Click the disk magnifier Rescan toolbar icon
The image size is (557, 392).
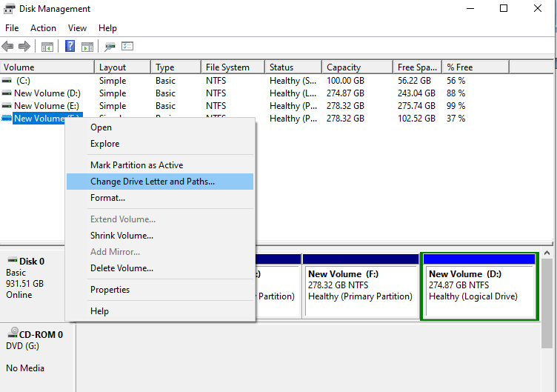(110, 47)
